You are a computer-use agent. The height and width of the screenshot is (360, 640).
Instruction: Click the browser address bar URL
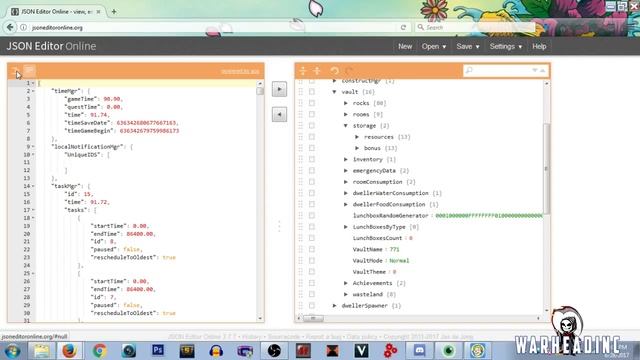58,28
